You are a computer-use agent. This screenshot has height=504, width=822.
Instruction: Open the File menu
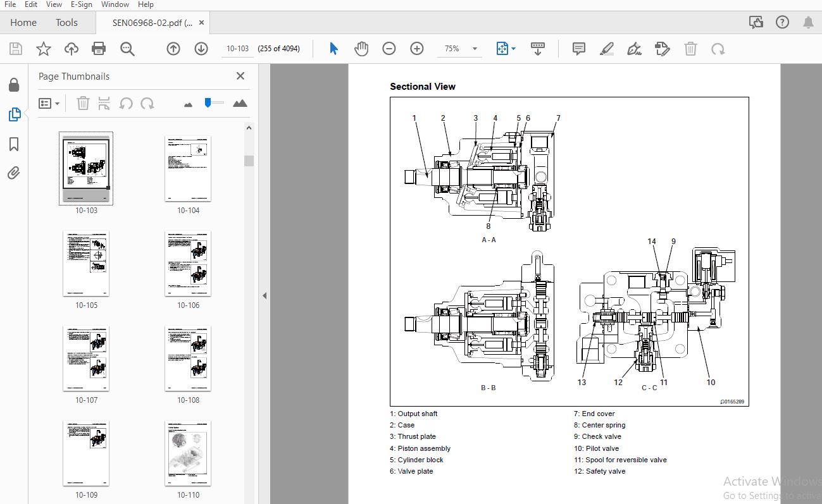[x=10, y=4]
